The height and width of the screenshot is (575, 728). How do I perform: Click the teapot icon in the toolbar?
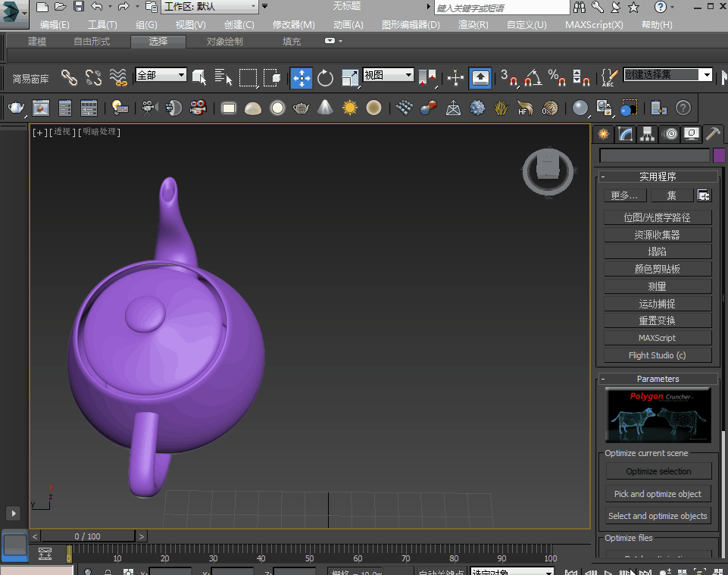click(17, 108)
